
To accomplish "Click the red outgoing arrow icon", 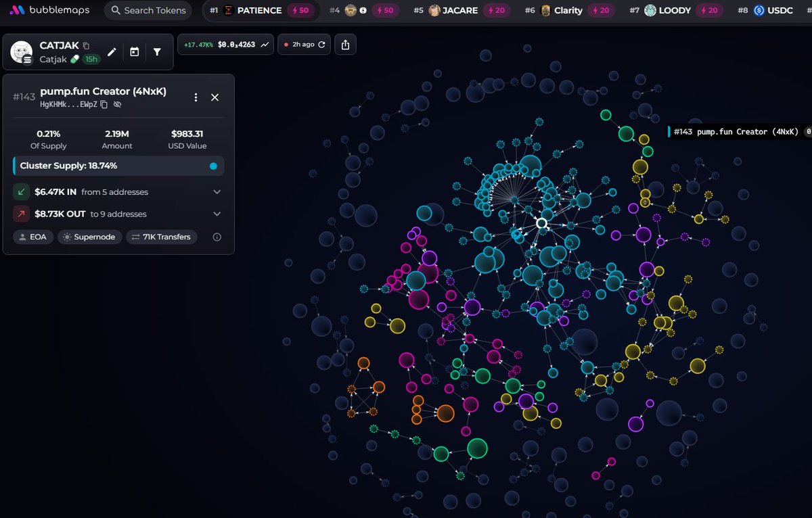I will point(21,214).
